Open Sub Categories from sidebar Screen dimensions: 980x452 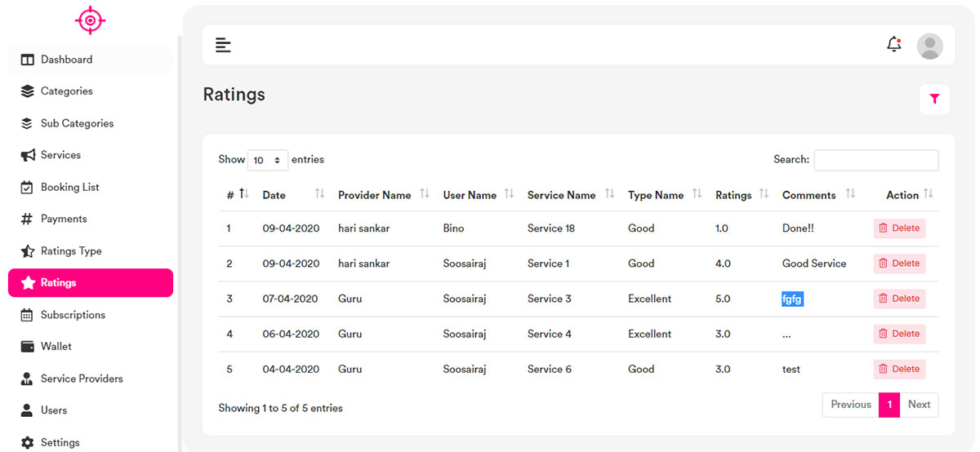77,123
